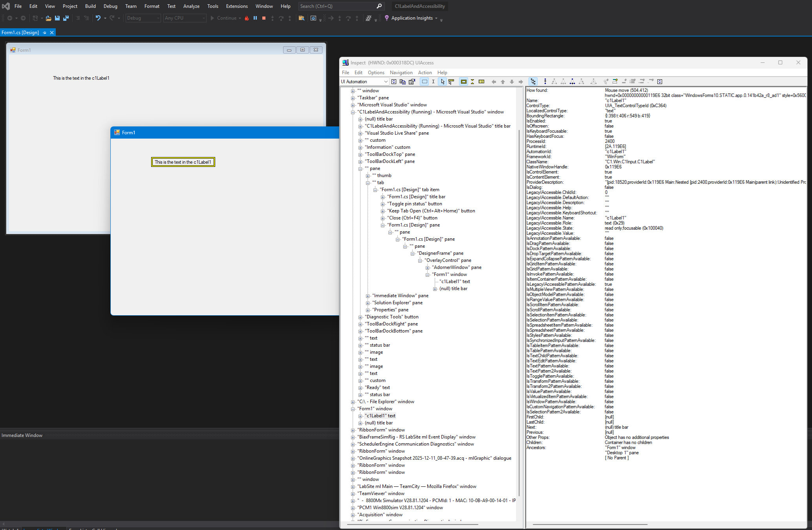Click Inspect's show tree view icon
Viewport: 812px width, 530px height.
coord(533,82)
